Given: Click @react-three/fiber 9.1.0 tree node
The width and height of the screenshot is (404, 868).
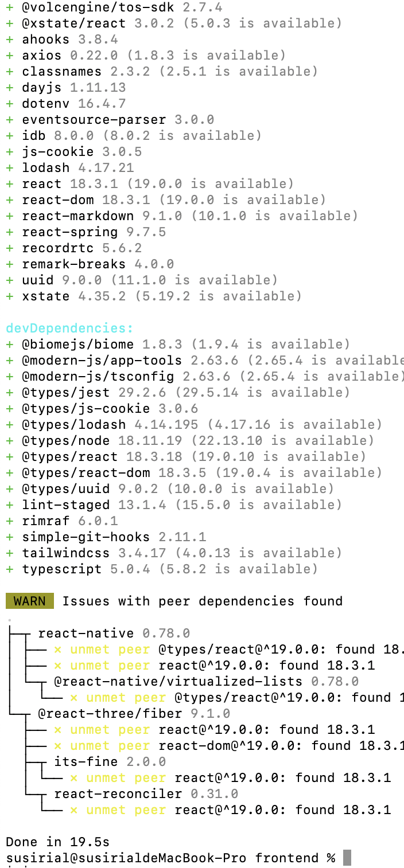Looking at the screenshot, I should [134, 714].
